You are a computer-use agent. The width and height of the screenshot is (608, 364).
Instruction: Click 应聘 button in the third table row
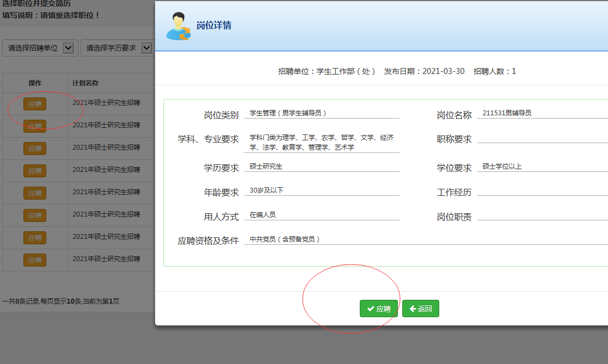(35, 149)
